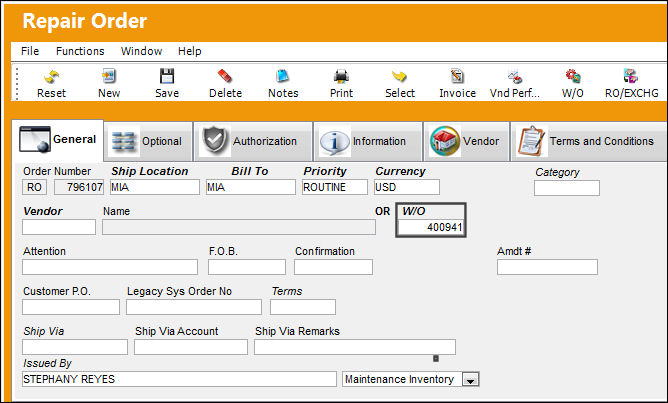Open the File menu
This screenshot has width=668, height=403.
click(30, 51)
